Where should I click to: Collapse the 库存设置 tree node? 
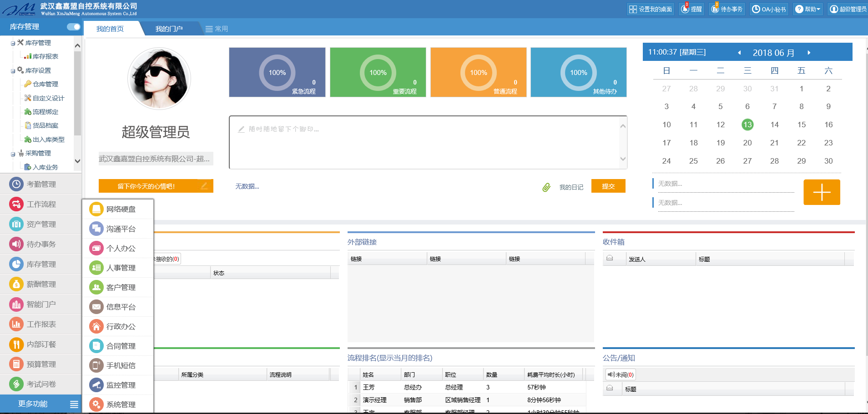coord(13,71)
